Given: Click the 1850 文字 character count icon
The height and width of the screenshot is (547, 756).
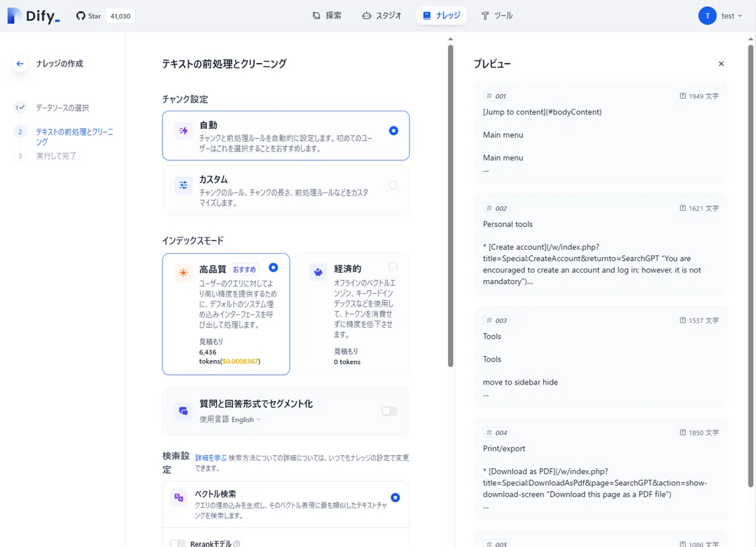Looking at the screenshot, I should click(683, 432).
